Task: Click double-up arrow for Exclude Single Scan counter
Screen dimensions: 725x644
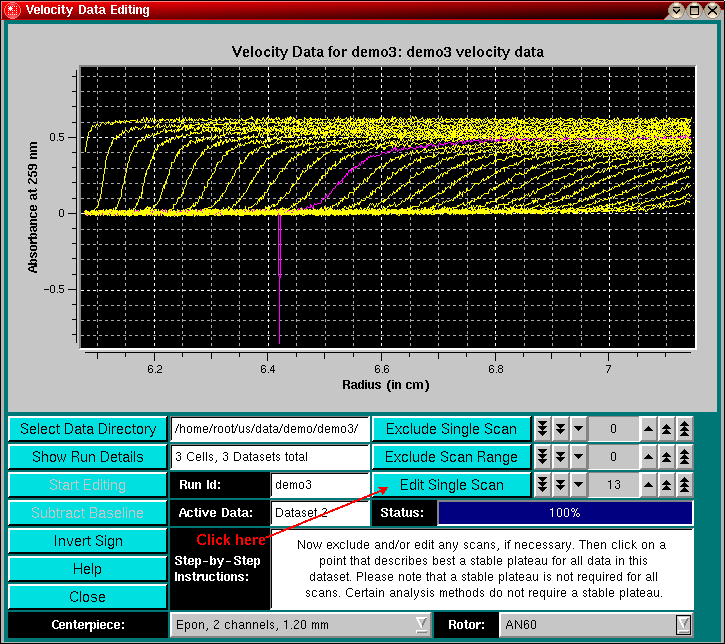Action: click(x=666, y=429)
